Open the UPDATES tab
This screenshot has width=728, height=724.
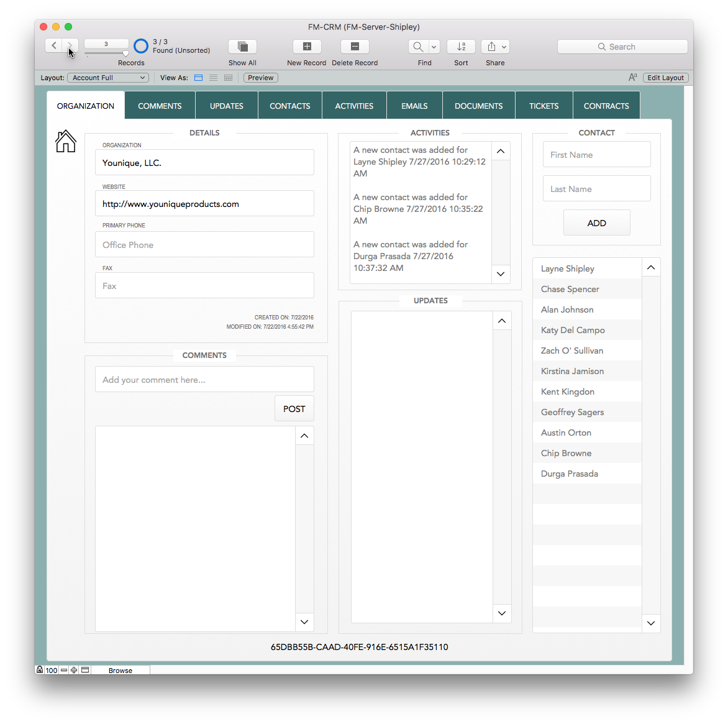(x=227, y=106)
